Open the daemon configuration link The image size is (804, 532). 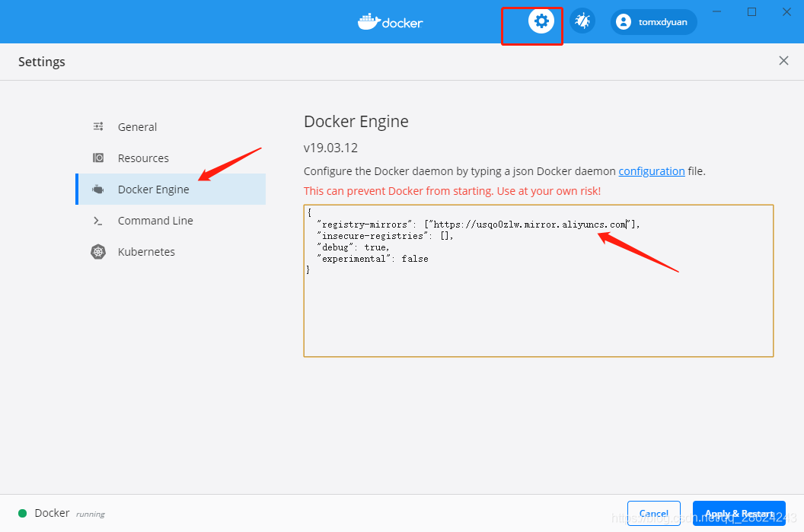(x=651, y=171)
